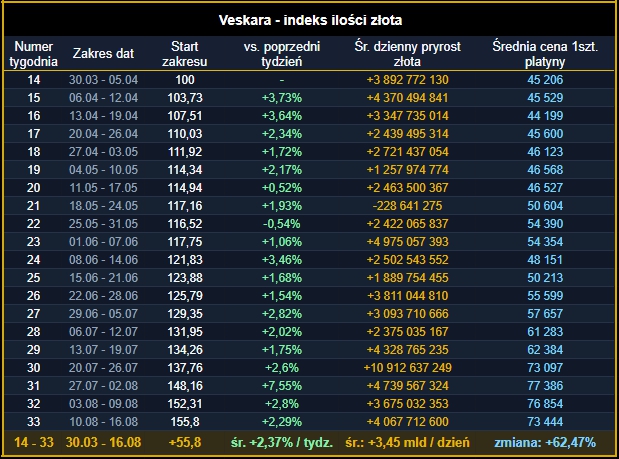Viewport: 619px width, 459px height.
Task: Click the 'Start zakresu' column header
Action: click(185, 54)
